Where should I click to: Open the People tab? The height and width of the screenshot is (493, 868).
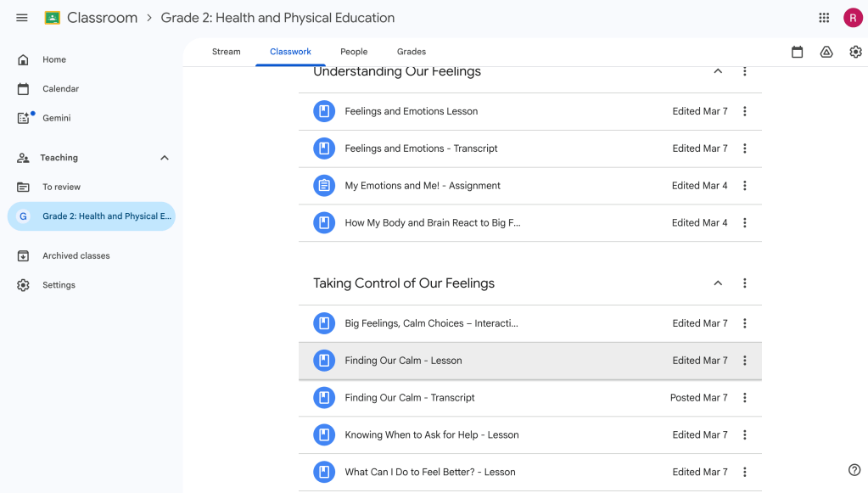coord(354,52)
